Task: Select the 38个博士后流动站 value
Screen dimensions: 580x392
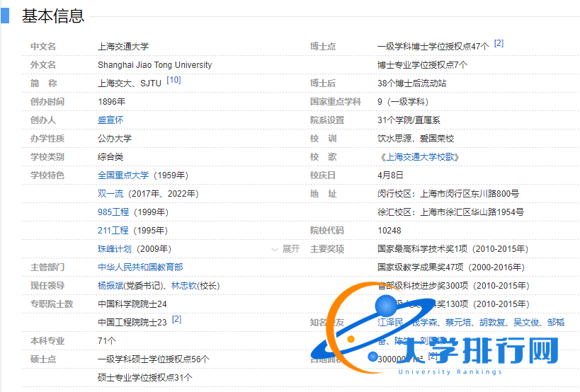Action: (411, 83)
